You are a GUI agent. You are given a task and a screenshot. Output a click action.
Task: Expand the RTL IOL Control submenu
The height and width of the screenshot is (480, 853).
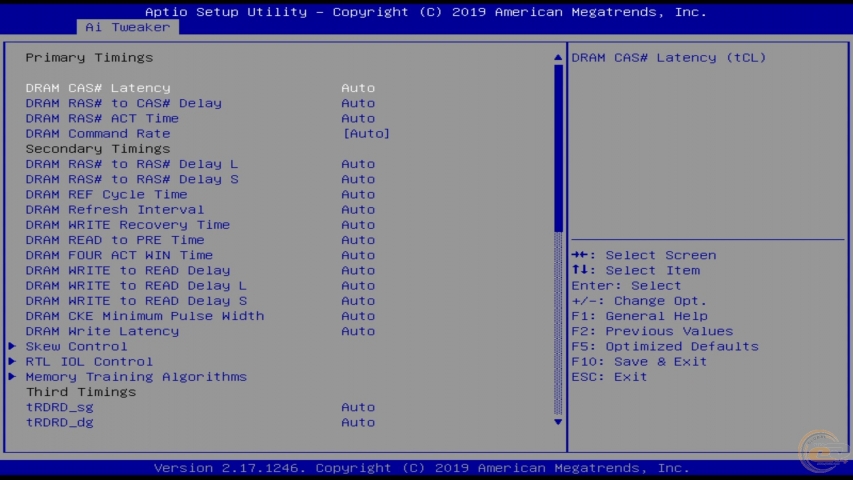tap(89, 361)
